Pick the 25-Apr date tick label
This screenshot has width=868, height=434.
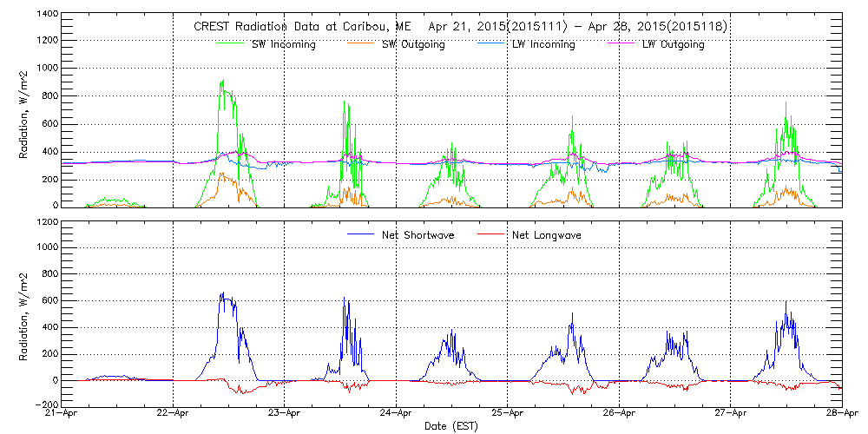click(508, 414)
